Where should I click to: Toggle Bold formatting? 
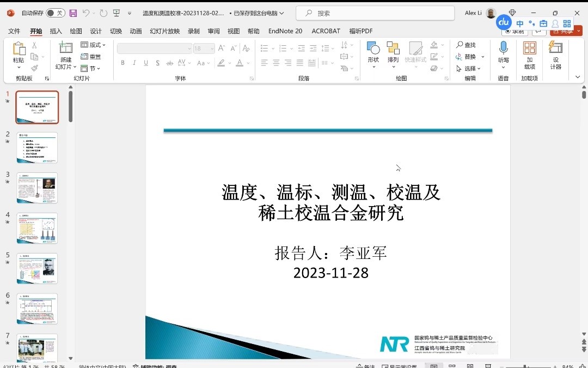point(123,63)
